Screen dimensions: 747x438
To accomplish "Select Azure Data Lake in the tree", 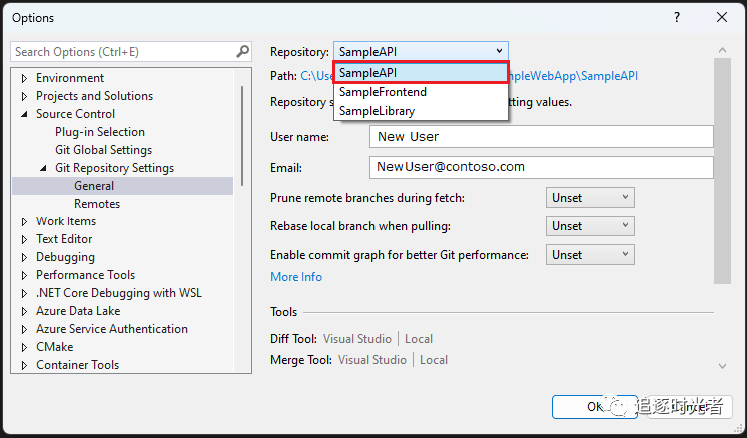I will point(78,311).
